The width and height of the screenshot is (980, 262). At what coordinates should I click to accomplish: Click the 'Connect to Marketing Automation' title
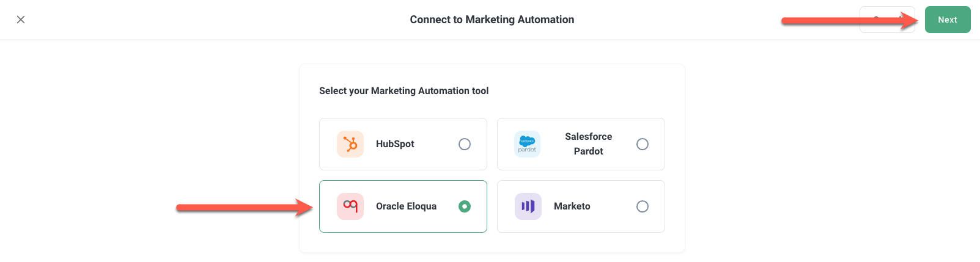coord(492,20)
